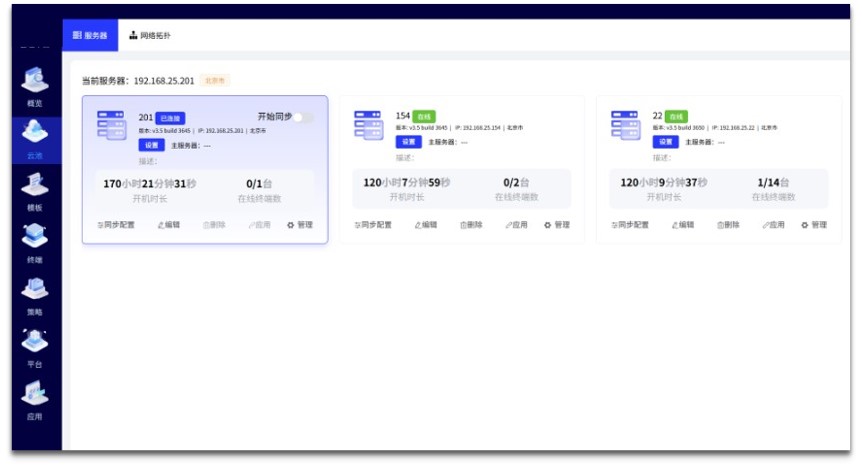Click 应用 on server 154 card

(516, 225)
